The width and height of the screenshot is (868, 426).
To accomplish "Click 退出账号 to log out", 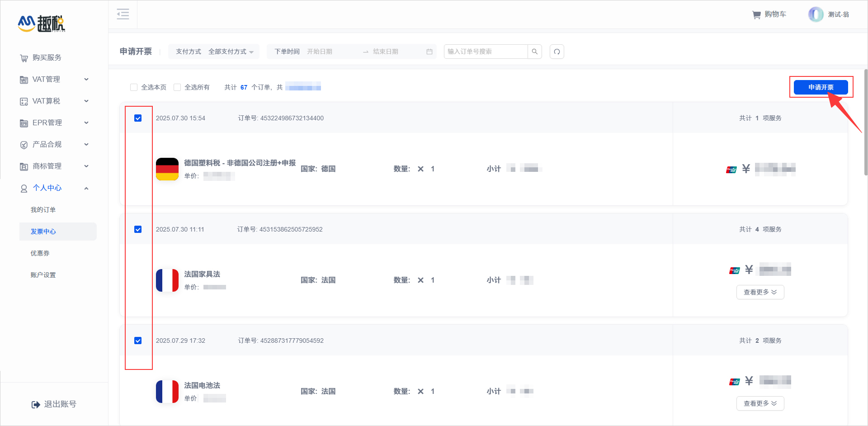I will (x=54, y=404).
